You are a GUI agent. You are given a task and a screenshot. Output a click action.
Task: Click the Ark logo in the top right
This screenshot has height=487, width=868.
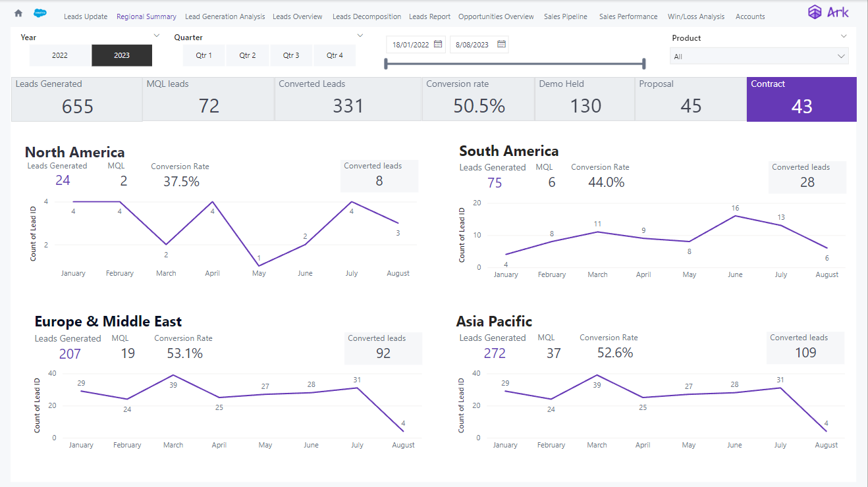[828, 11]
